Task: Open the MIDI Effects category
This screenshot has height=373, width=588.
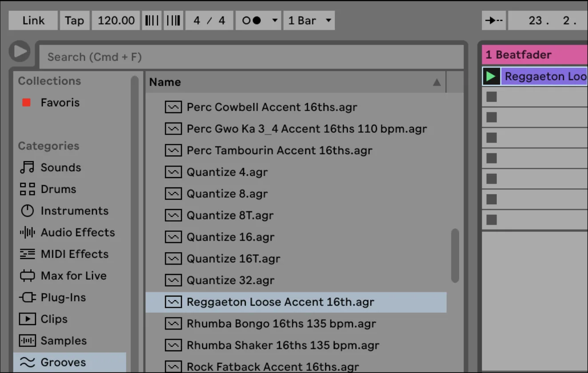Action: 64,254
